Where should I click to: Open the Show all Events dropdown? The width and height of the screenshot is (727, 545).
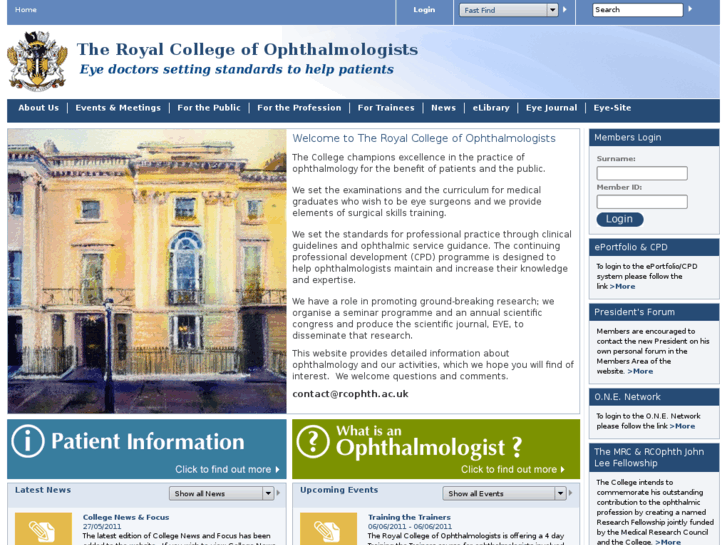(x=504, y=494)
